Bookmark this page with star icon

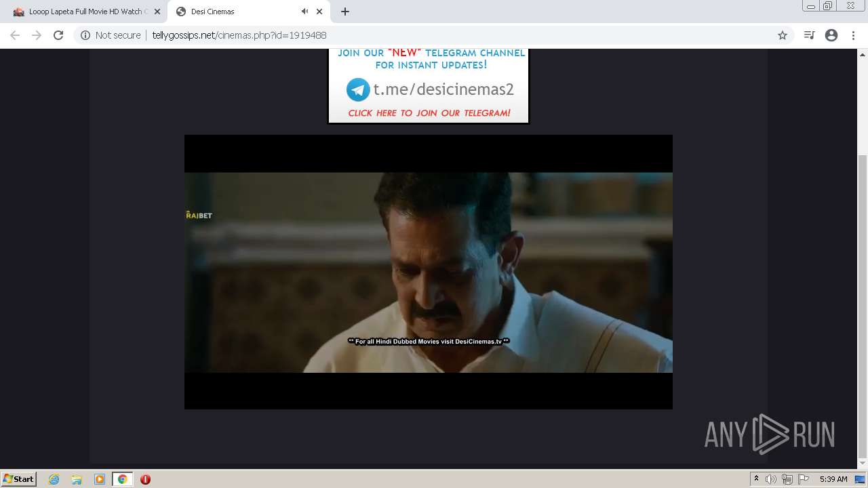click(x=783, y=35)
